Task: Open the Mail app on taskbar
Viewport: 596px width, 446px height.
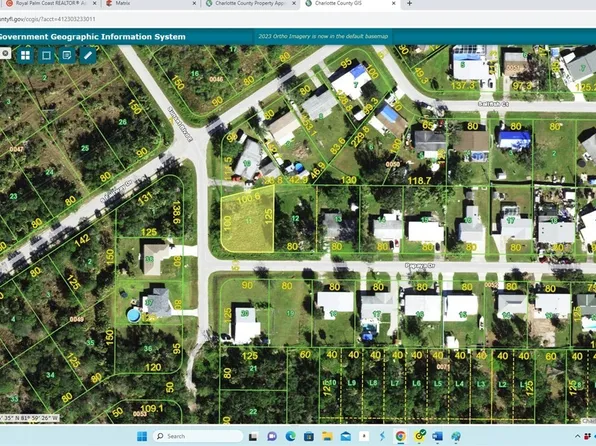Action: [346, 436]
